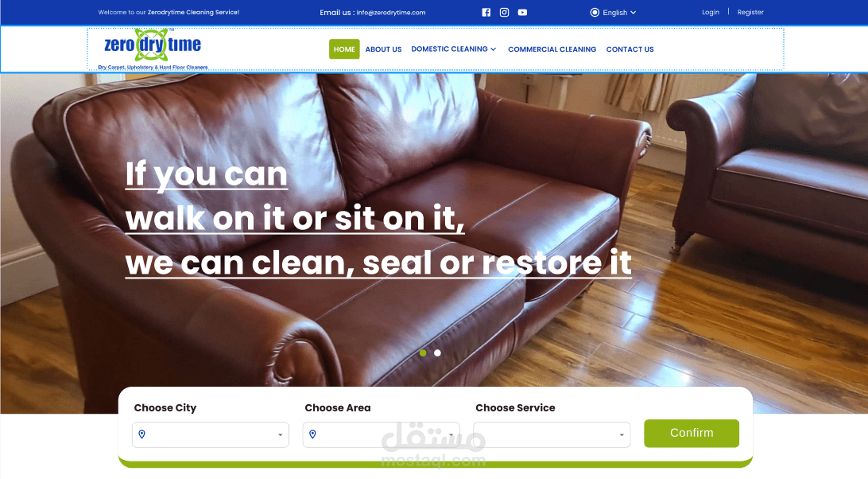Open the Choose City dropdown arrow
868x479 pixels.
(280, 434)
